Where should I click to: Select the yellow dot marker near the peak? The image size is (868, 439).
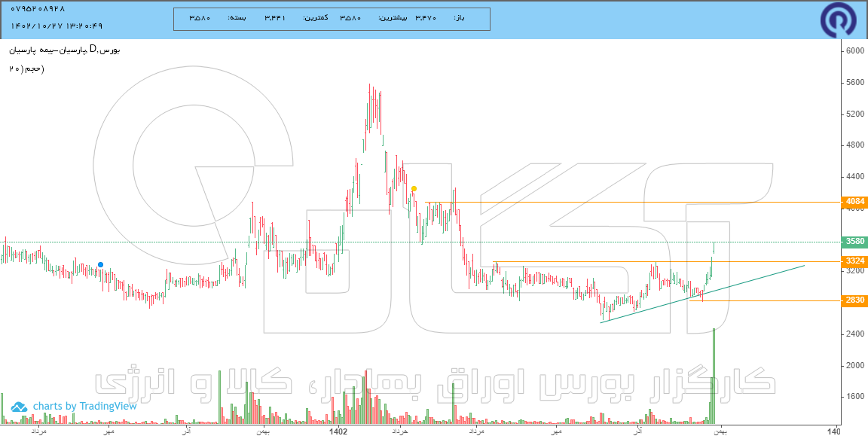pyautogui.click(x=414, y=188)
